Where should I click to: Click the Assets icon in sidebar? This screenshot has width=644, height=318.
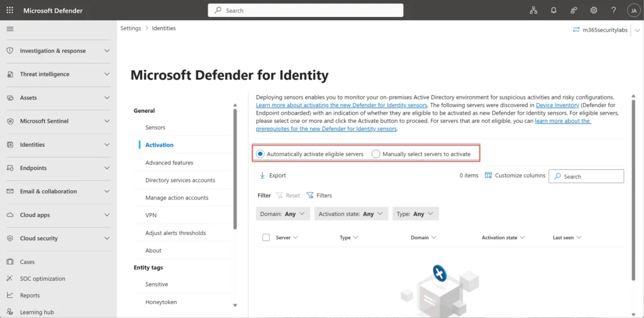(10, 98)
